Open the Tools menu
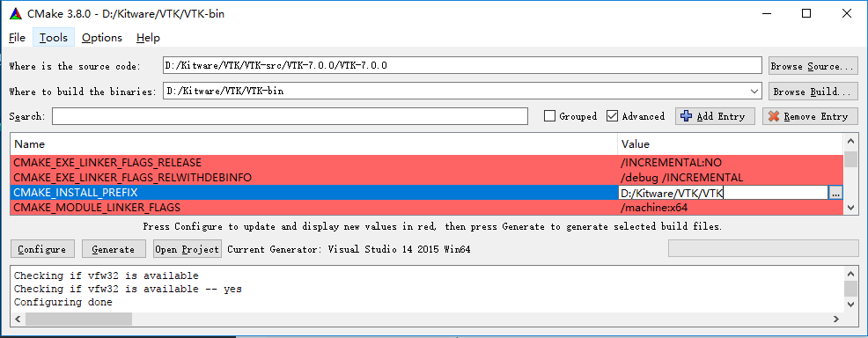The image size is (868, 338). (54, 38)
